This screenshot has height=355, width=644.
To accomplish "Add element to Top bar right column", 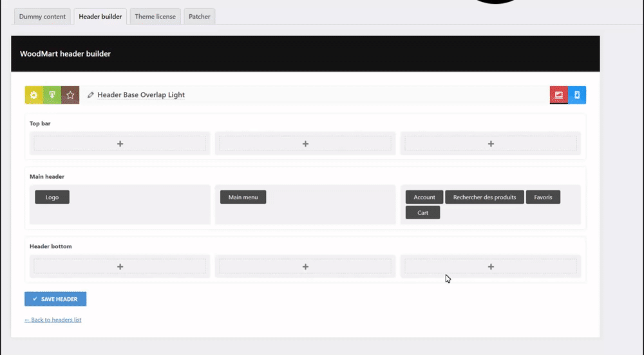I will point(491,143).
